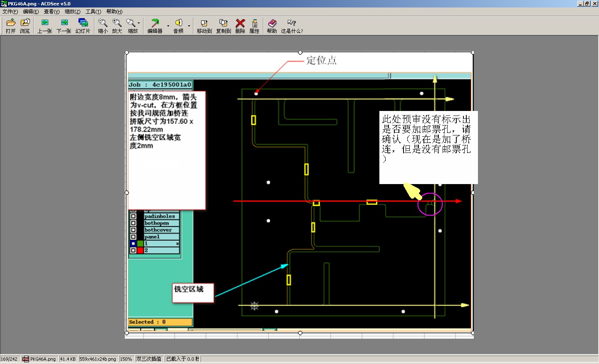599x364 pixels.
Task: Click the Open (打开) toolbar icon
Action: click(x=11, y=25)
